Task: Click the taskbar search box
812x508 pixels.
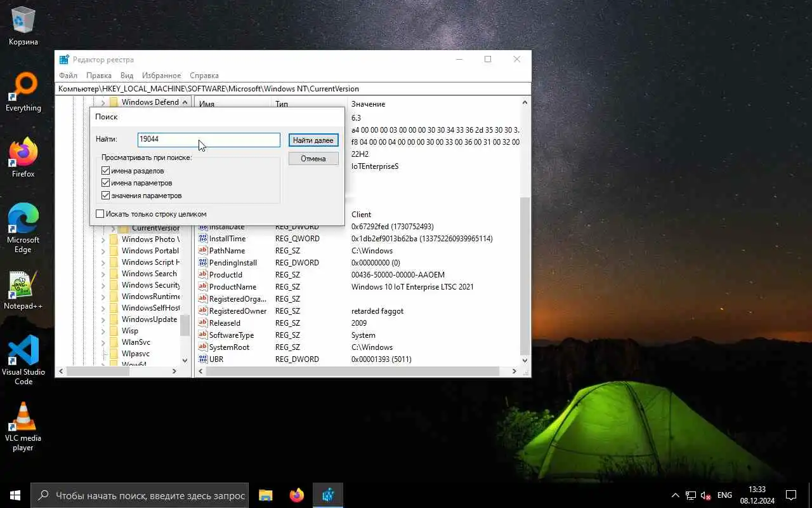Action: [x=138, y=495]
